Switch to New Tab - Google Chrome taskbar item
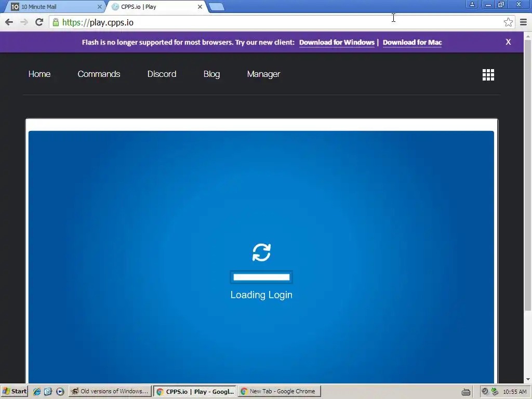Screen dimensions: 532x399 pos(279,392)
